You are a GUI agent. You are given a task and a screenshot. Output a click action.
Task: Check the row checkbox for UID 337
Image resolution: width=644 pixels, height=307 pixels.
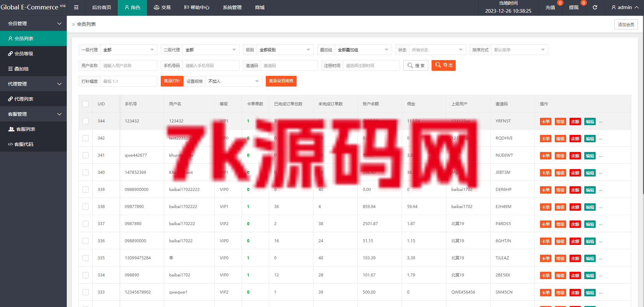pyautogui.click(x=86, y=224)
